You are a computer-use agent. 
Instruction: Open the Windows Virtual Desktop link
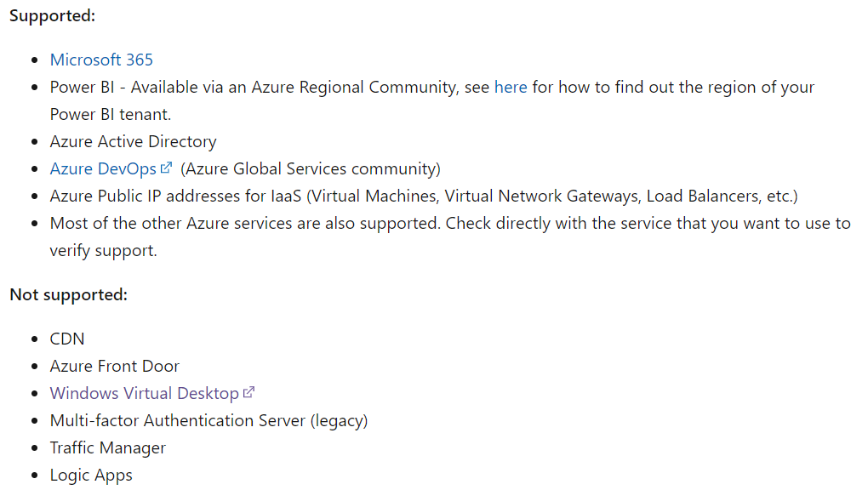click(x=144, y=393)
